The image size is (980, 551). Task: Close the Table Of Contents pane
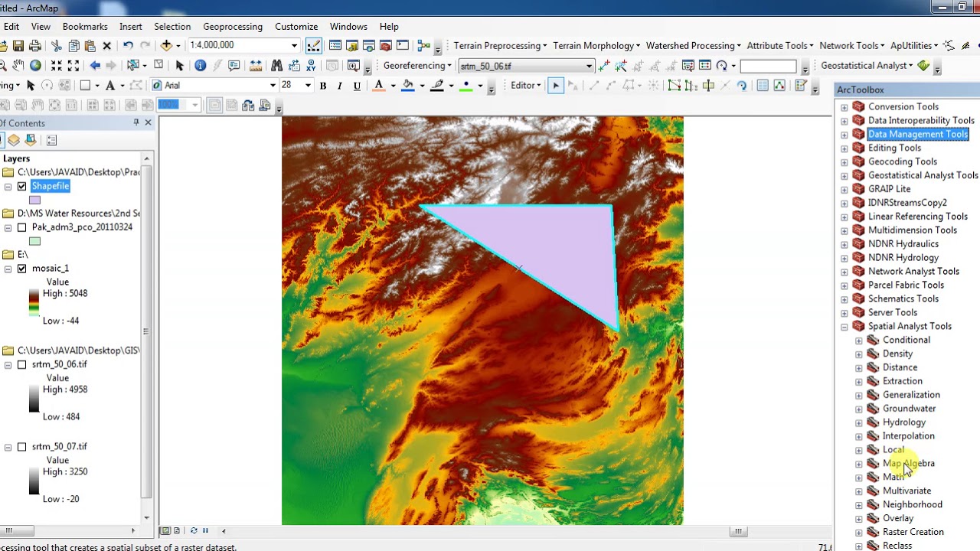148,122
